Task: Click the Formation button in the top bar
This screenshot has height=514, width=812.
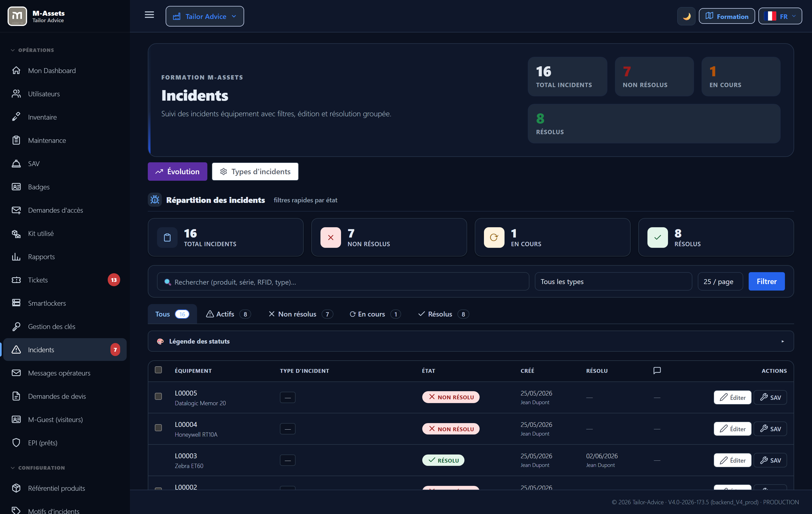Action: click(x=727, y=16)
